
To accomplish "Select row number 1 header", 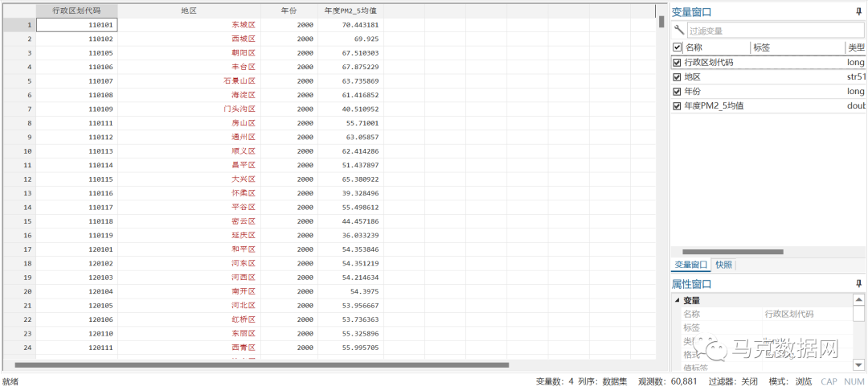I will coord(20,25).
